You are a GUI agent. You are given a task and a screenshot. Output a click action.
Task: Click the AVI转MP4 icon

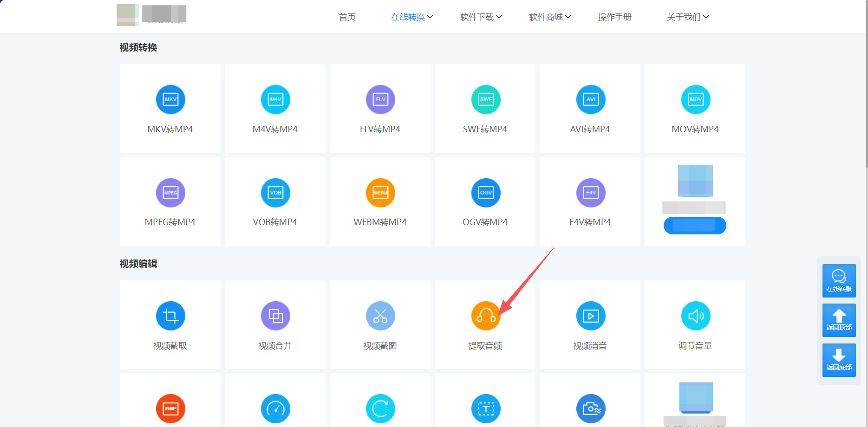point(591,99)
